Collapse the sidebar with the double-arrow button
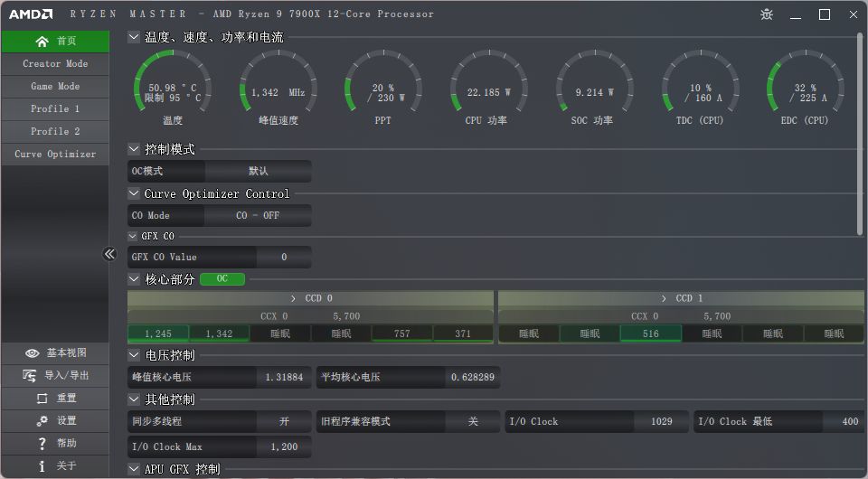 point(109,254)
